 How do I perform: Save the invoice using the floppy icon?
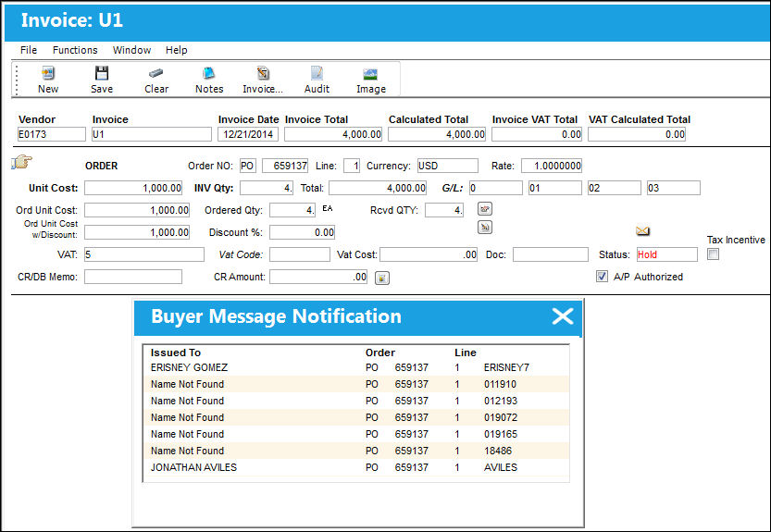click(x=102, y=74)
